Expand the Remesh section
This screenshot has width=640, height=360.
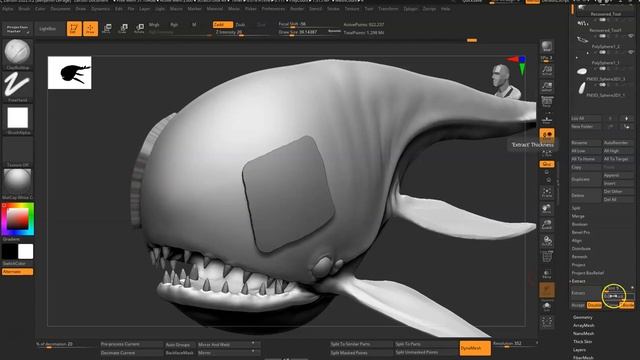[x=580, y=257]
